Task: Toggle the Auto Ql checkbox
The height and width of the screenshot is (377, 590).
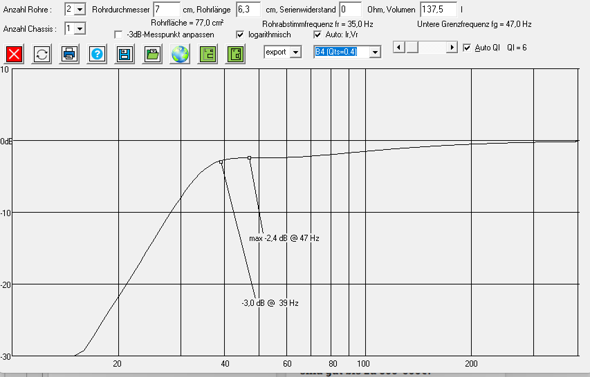Action: pos(467,48)
